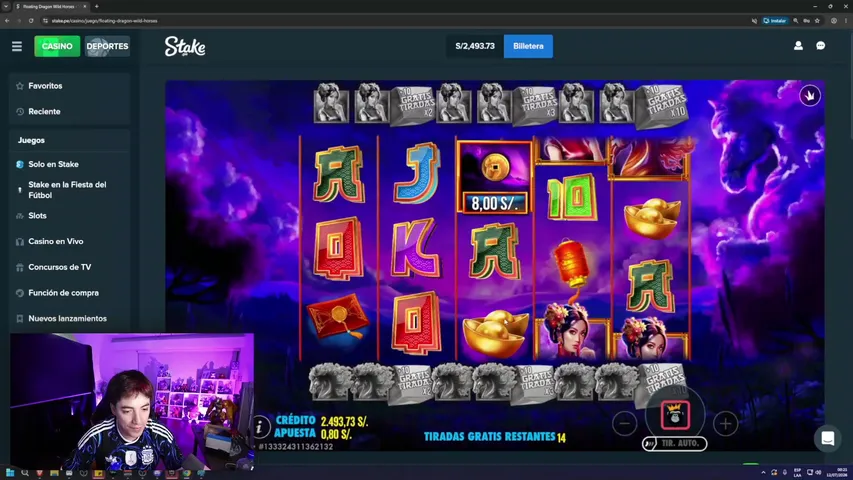Screen dimensions: 853x480
Task: Open the live support chat widget
Action: [827, 438]
